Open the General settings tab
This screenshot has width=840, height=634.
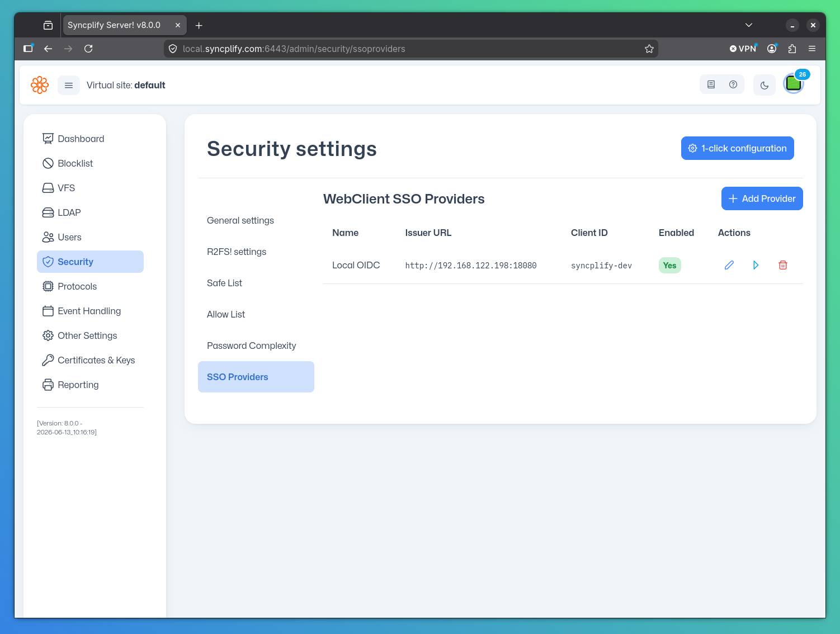(x=256, y=220)
